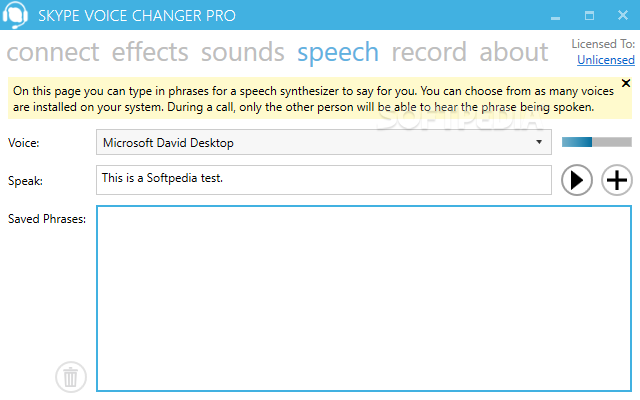This screenshot has width=640, height=400.
Task: Delete saved phrase with trash icon
Action: click(x=71, y=377)
